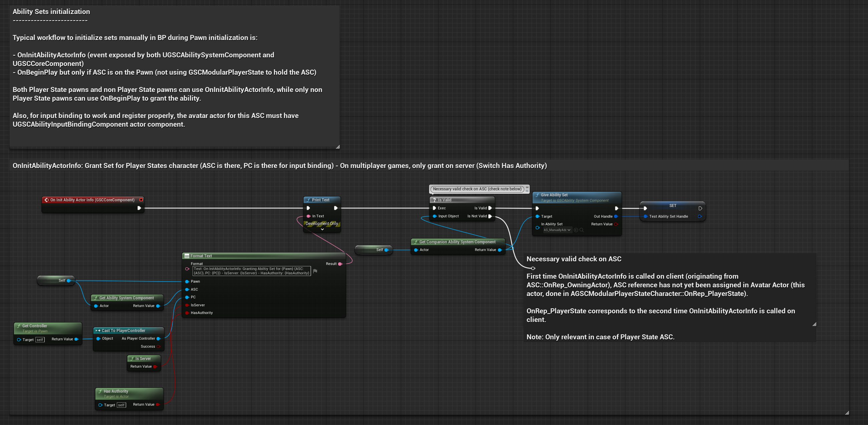This screenshot has height=425, width=868.
Task: Click the pink In Text pin
Action: pyautogui.click(x=308, y=216)
